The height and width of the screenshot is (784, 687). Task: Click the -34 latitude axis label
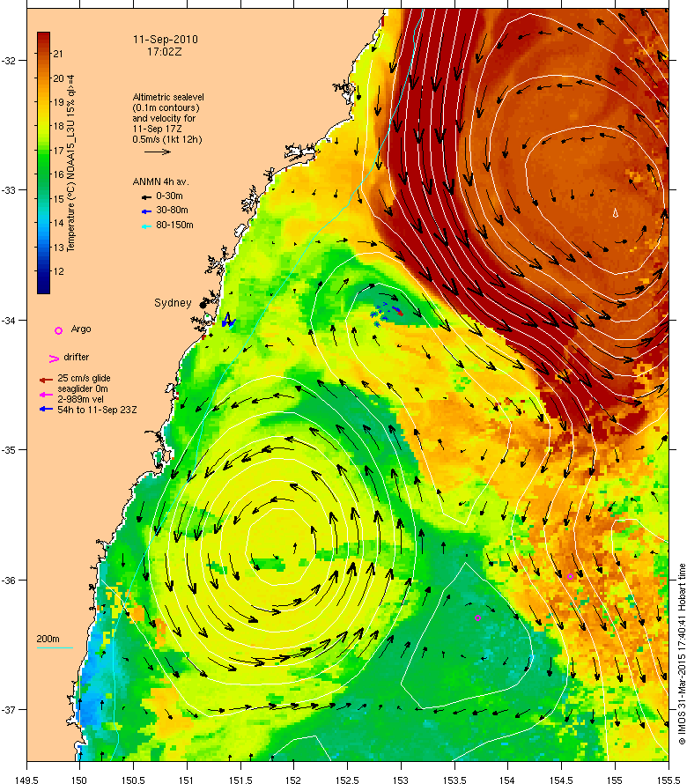click(x=9, y=321)
